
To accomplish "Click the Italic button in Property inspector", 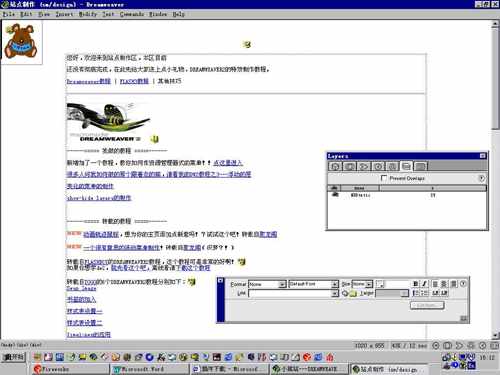I will click(424, 284).
